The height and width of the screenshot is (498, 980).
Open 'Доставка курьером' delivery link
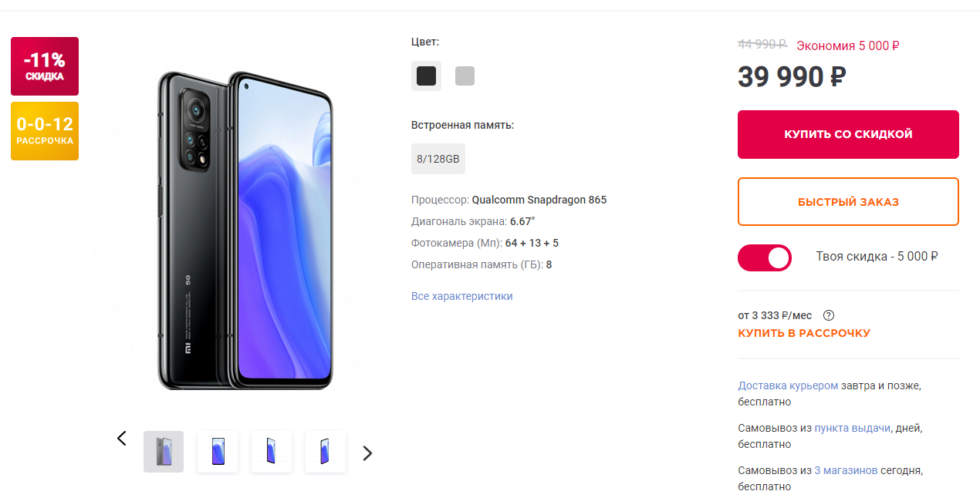pyautogui.click(x=788, y=385)
